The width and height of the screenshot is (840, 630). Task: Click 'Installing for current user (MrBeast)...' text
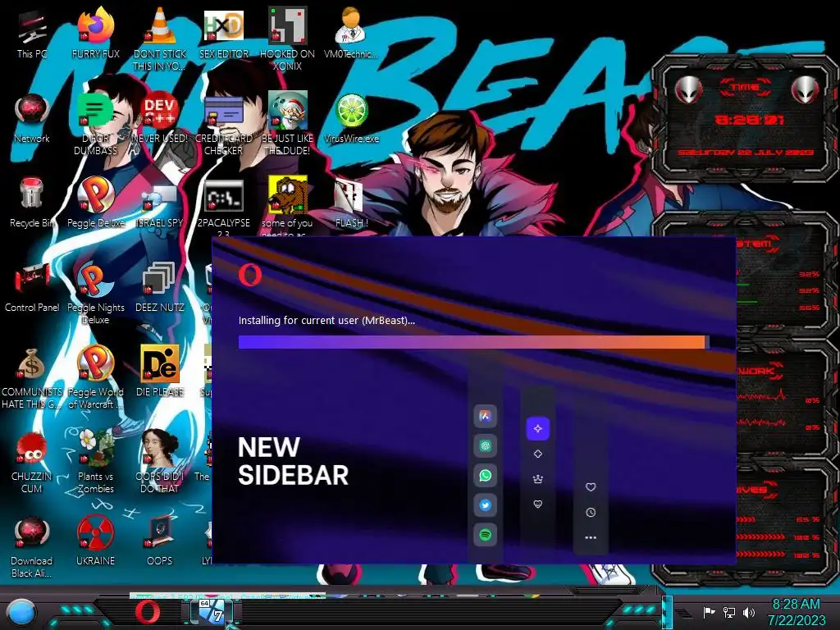tap(326, 321)
